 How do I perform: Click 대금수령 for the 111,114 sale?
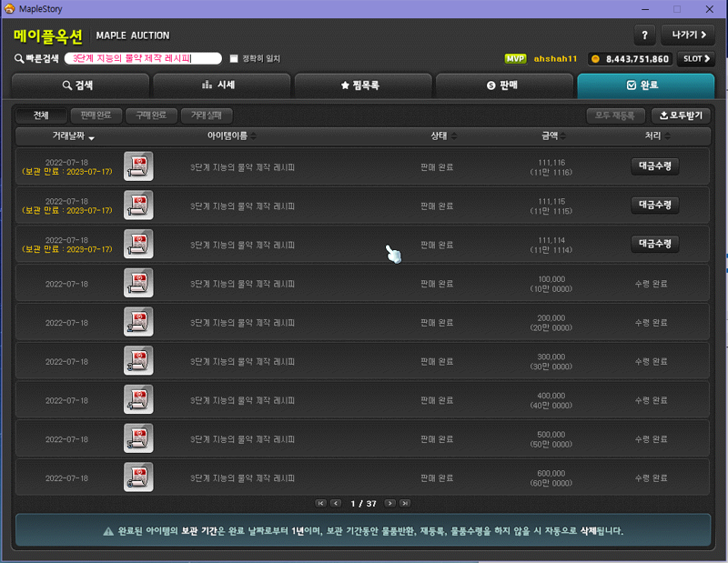[x=655, y=244]
